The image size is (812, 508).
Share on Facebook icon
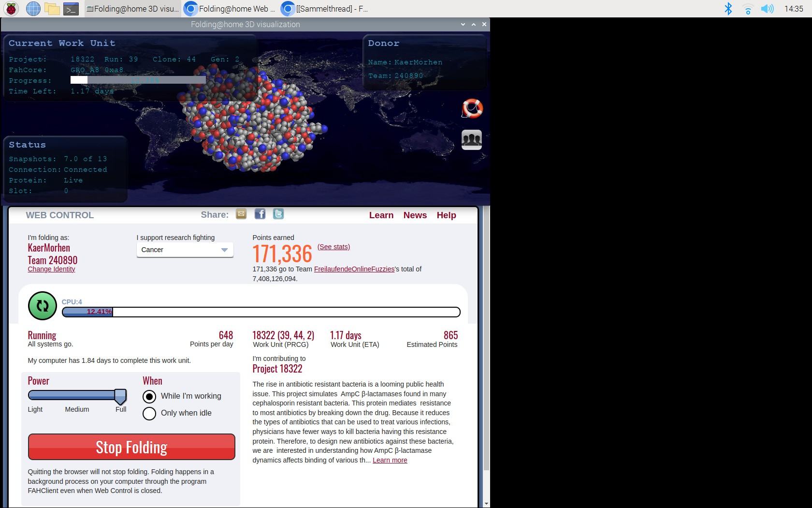click(260, 214)
